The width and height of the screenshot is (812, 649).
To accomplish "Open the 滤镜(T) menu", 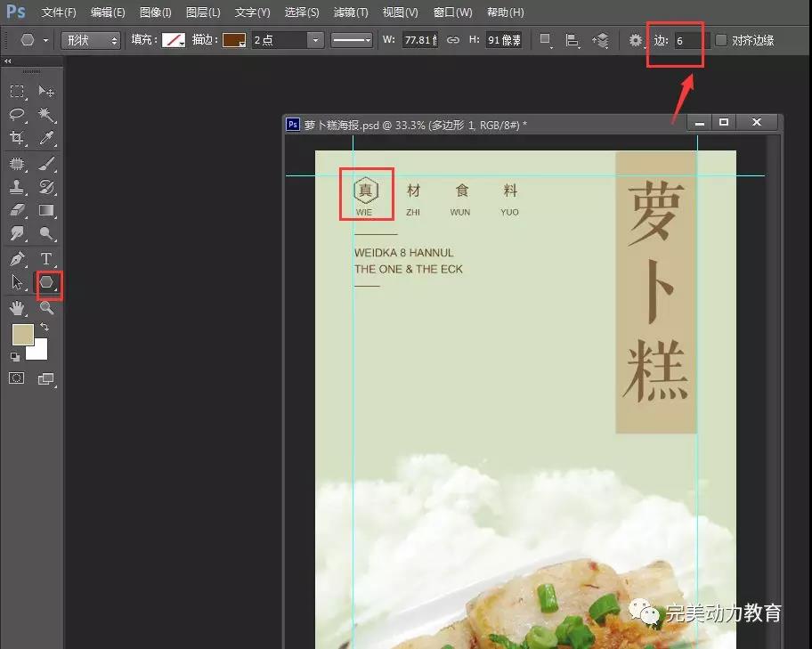I will (350, 12).
